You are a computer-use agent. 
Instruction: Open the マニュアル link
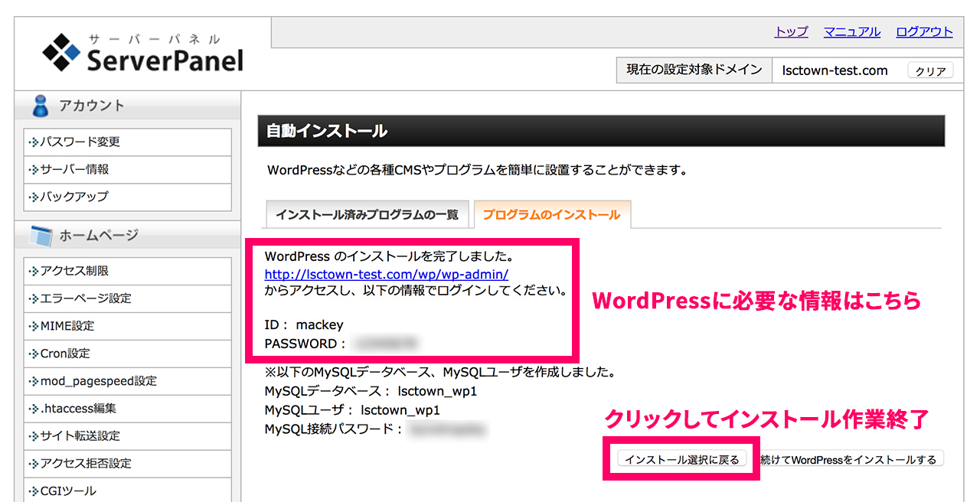point(851,32)
